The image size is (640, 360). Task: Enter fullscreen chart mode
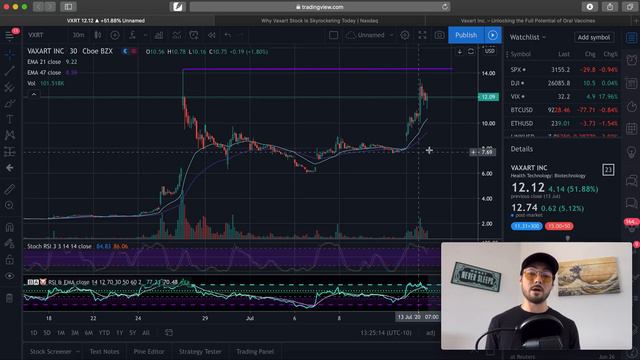coord(422,36)
